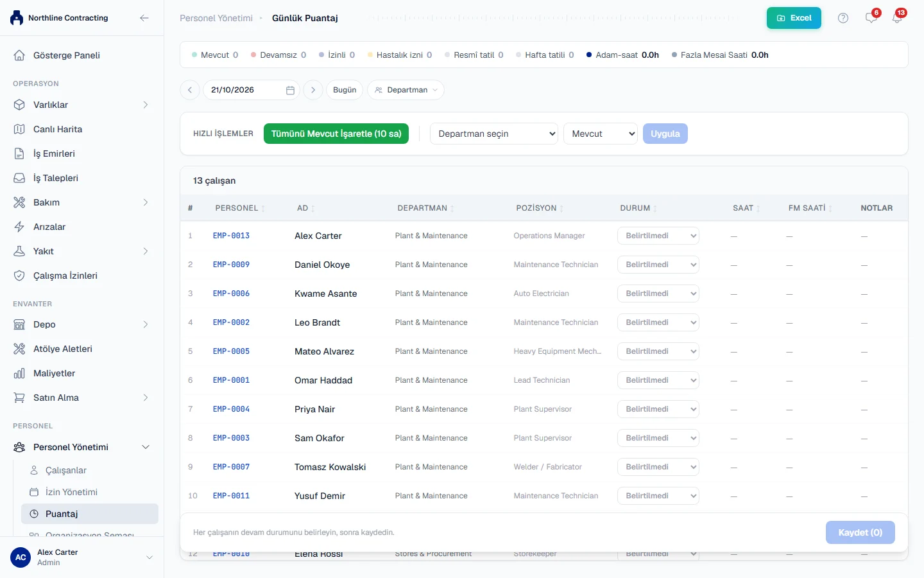This screenshot has height=578, width=924.
Task: Click the Varlıklar cube icon
Action: click(x=19, y=105)
